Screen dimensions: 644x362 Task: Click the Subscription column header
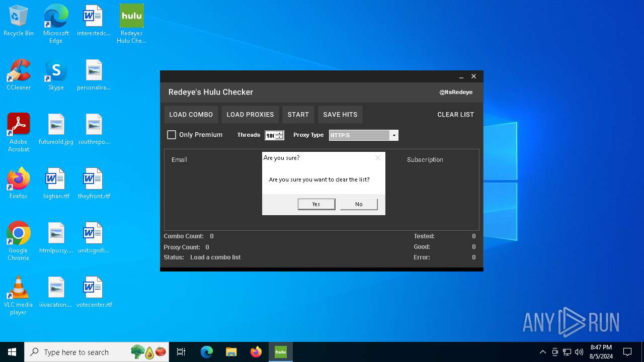click(425, 160)
